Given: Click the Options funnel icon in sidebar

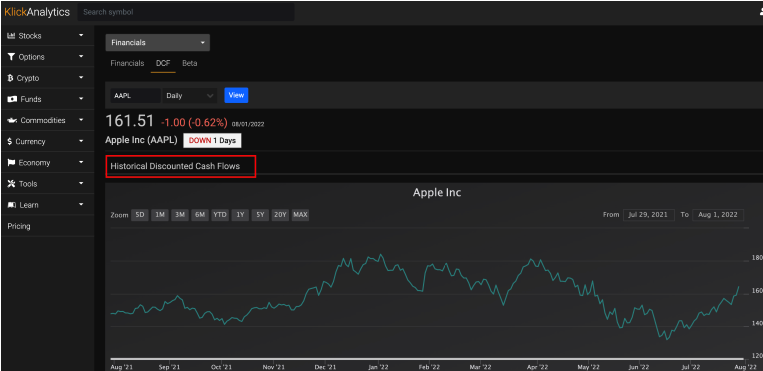Looking at the screenshot, I should click(x=11, y=57).
